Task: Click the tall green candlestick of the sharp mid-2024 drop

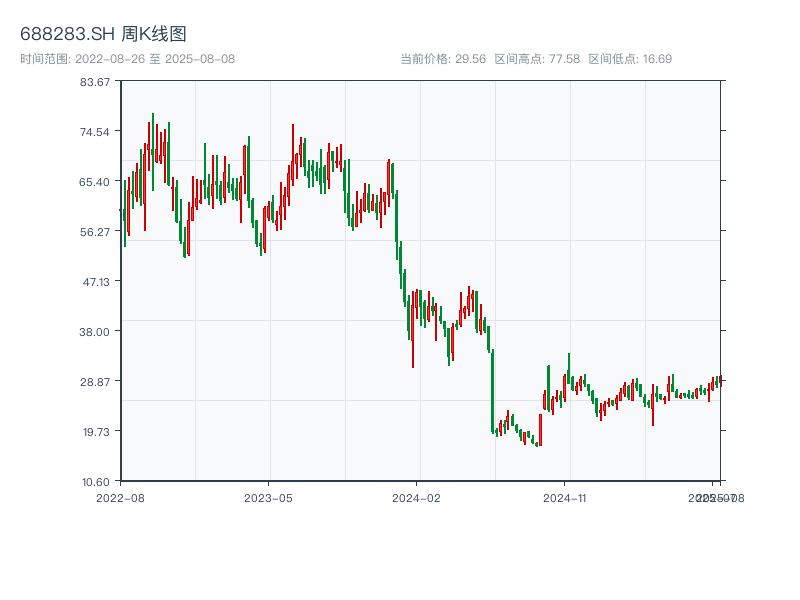Action: tap(492, 390)
